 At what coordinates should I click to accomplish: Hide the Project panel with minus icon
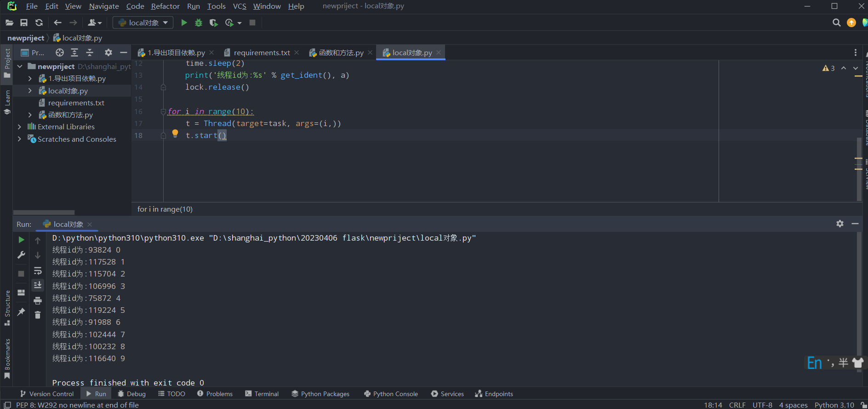[x=123, y=52]
